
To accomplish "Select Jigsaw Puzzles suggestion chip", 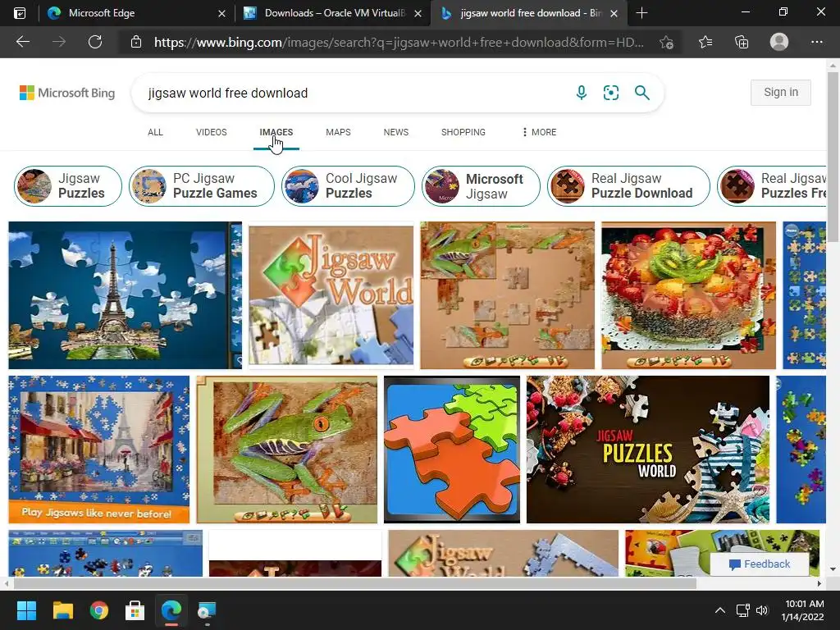I will click(68, 186).
